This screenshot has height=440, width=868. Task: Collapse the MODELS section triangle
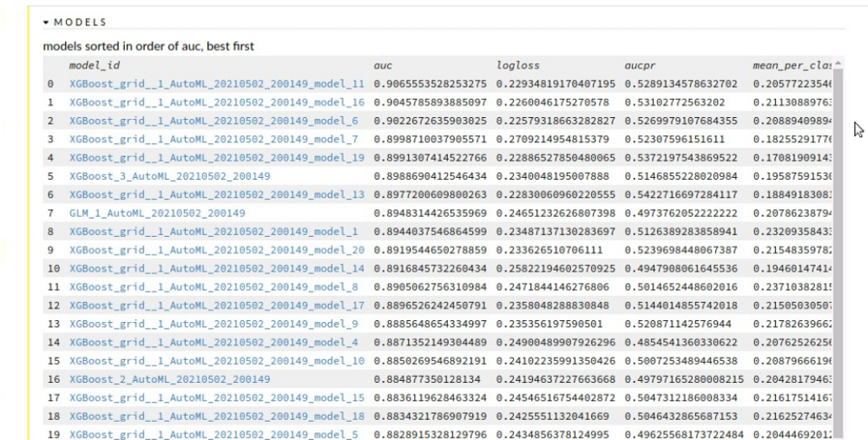[x=46, y=23]
